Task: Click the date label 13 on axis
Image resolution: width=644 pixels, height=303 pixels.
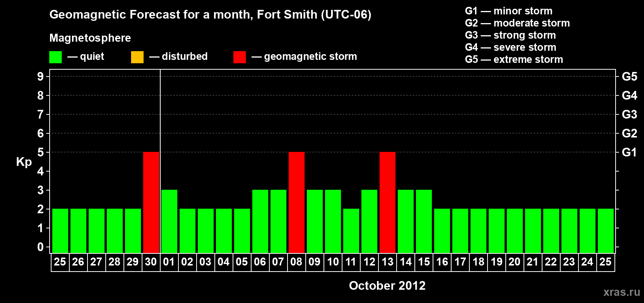Action: (387, 262)
